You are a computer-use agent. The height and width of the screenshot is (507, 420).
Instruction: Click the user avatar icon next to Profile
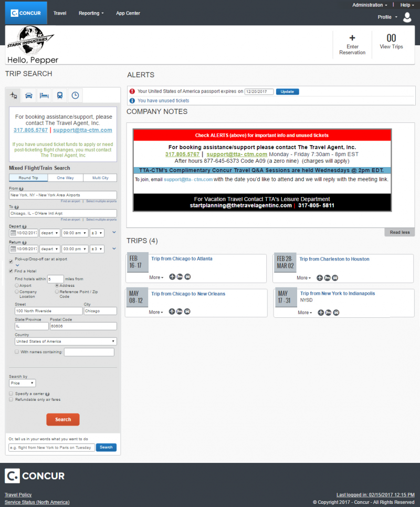pos(407,17)
